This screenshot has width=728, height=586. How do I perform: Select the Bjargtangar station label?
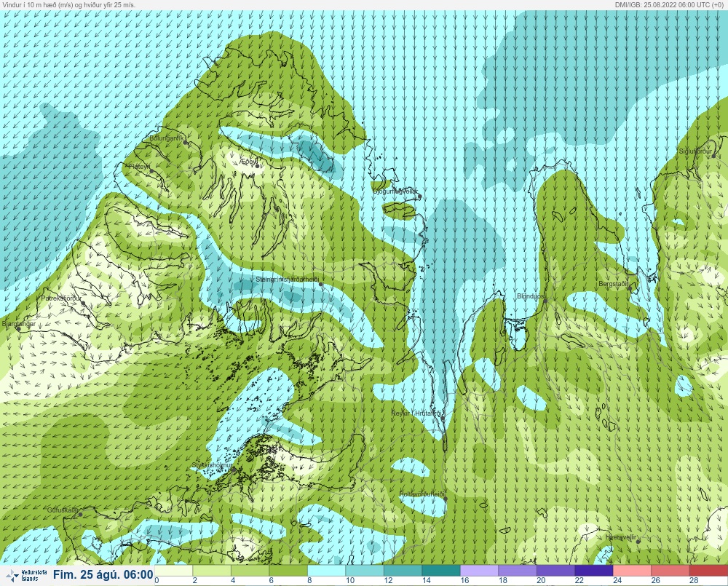pyautogui.click(x=19, y=324)
